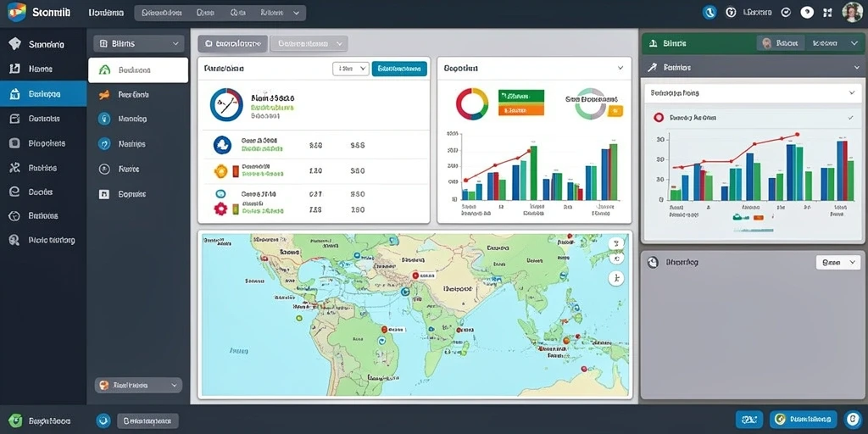Click the crimson flower icon in list
The image size is (868, 434).
pos(220,209)
